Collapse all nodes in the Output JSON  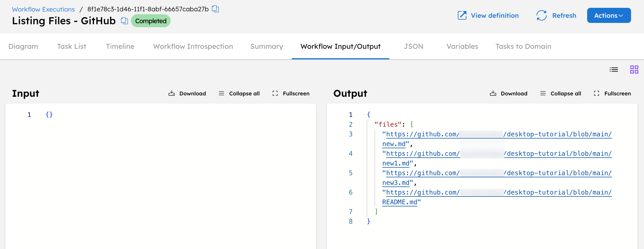(x=560, y=93)
